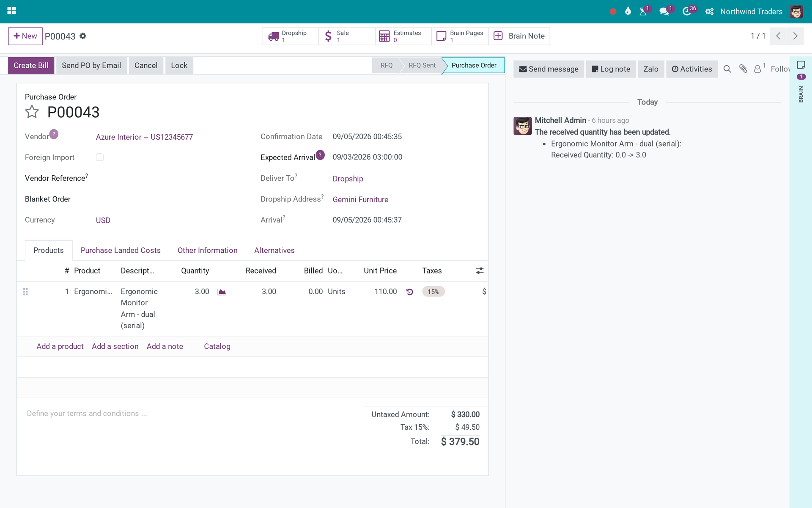Open column options adjust icon
Screen dimensions: 812x508
[480, 271]
